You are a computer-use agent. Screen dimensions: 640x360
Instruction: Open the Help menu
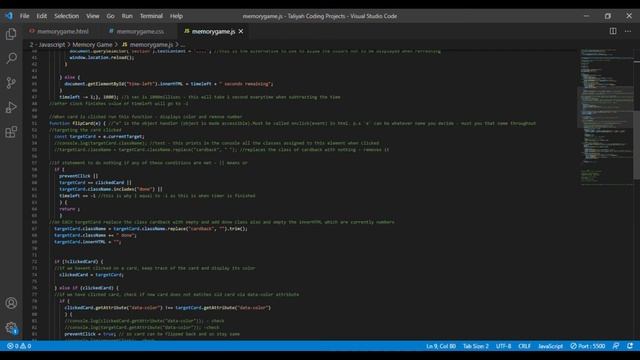(176, 16)
